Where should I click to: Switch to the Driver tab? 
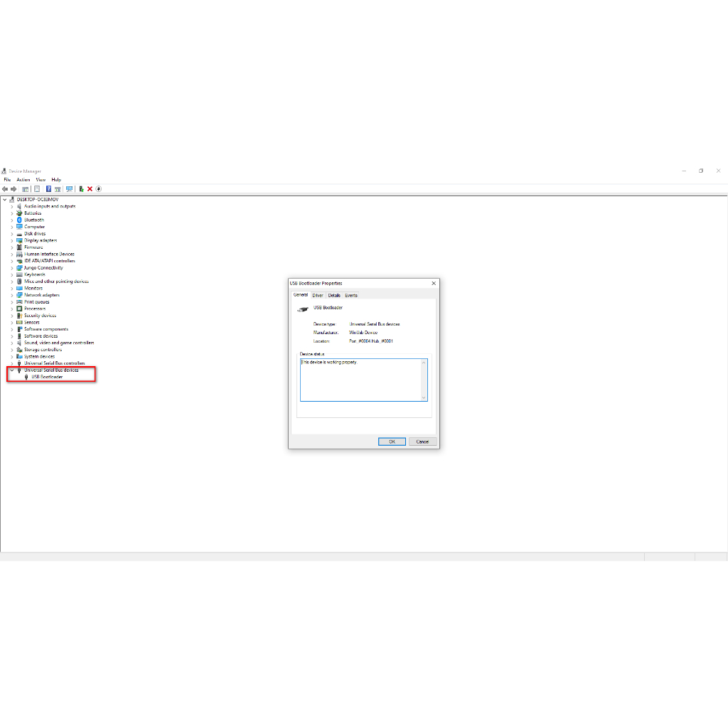[317, 295]
